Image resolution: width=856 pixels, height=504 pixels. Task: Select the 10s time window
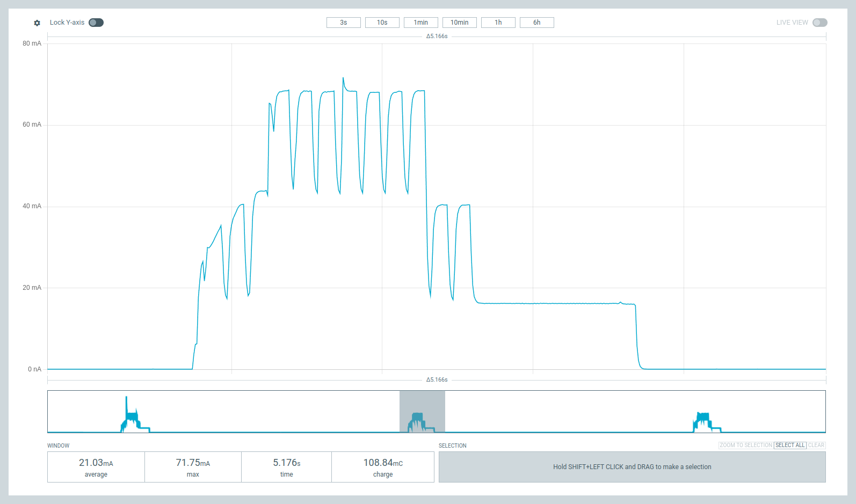click(382, 23)
